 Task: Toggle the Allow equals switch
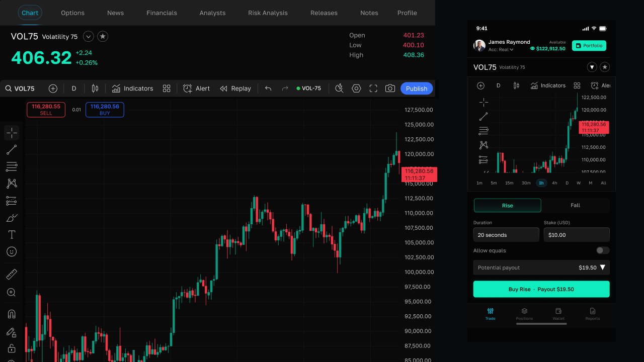click(603, 250)
